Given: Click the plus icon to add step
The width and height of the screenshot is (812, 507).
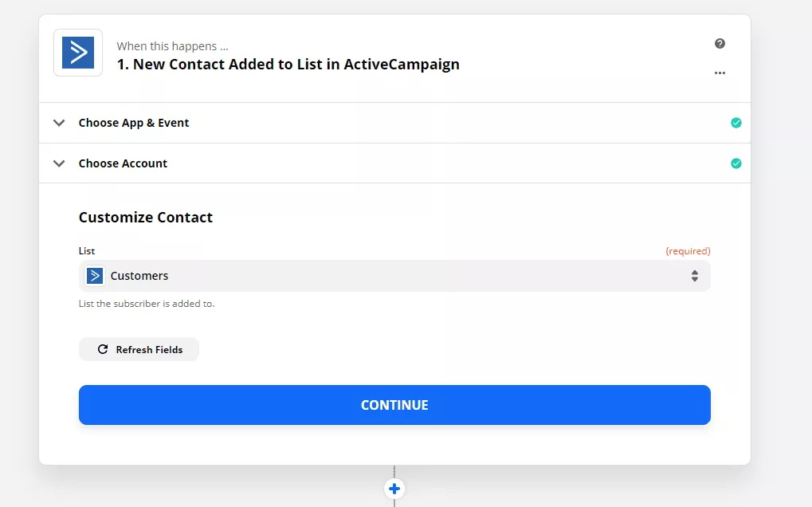Looking at the screenshot, I should coord(394,489).
